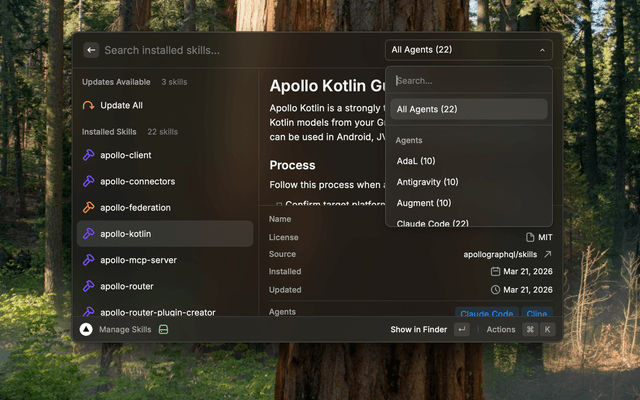640x400 pixels.
Task: Click the apollo-mcp-server skill icon
Action: 89,260
